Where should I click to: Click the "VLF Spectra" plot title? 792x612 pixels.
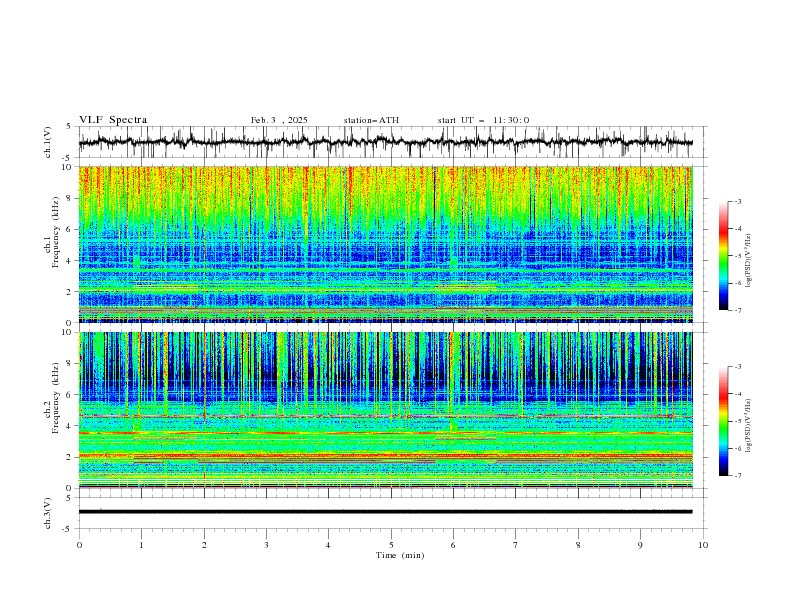tap(113, 120)
